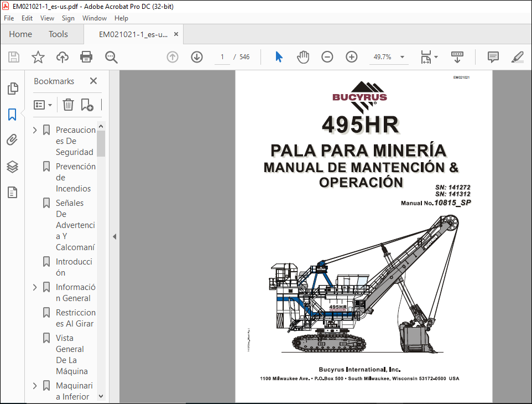
Task: Add document to starred with star icon
Action: [x=38, y=57]
